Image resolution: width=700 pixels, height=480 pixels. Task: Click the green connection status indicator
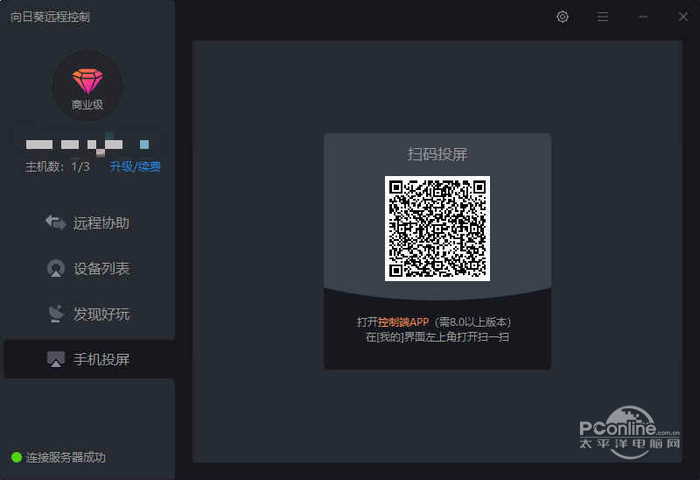[17, 457]
